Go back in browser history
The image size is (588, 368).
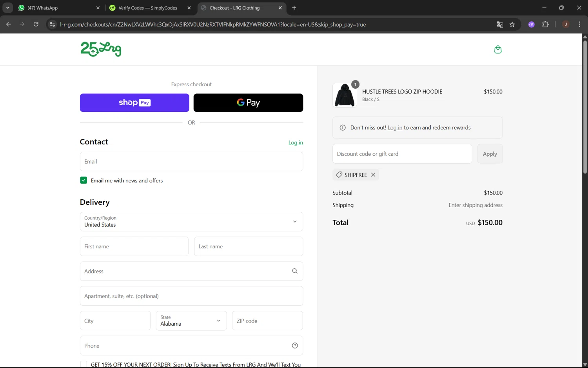click(x=8, y=24)
